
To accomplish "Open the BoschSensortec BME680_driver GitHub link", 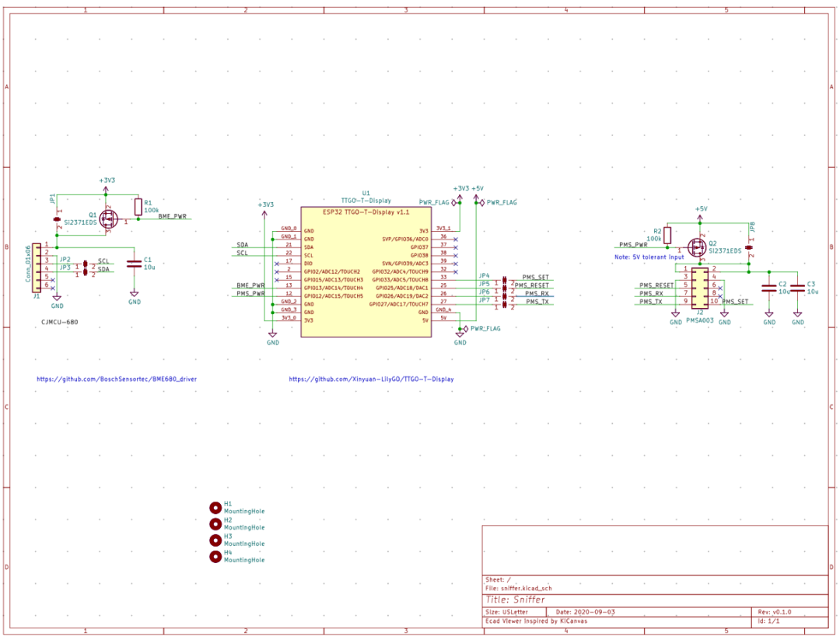I will 117,379.
